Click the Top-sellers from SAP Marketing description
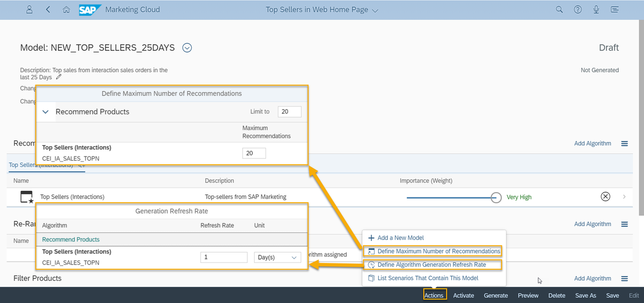644x303 pixels. [246, 197]
